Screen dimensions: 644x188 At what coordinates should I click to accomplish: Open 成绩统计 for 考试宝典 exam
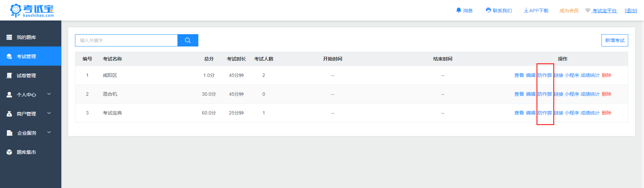pos(590,113)
